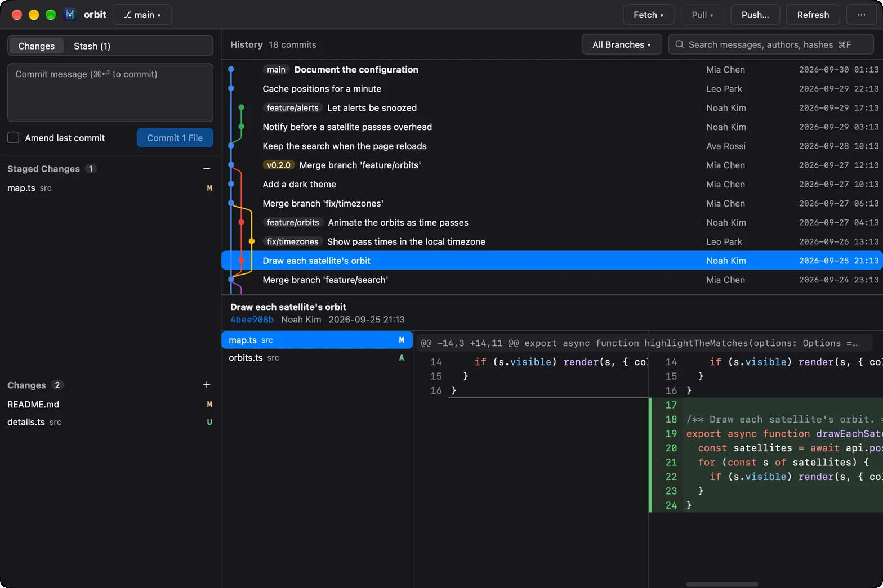Image resolution: width=883 pixels, height=588 pixels.
Task: Open commit hash link 4bee908b
Action: point(252,320)
